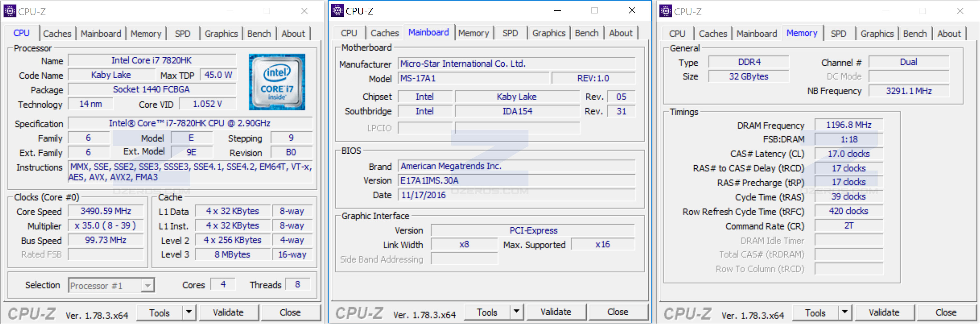Click the motherboard Model value 'MS-17A1'
Screen dimensions: 980x324
click(474, 78)
